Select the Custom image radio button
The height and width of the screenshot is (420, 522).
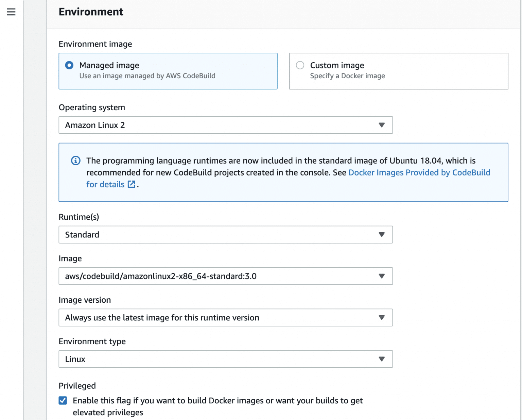pos(300,65)
